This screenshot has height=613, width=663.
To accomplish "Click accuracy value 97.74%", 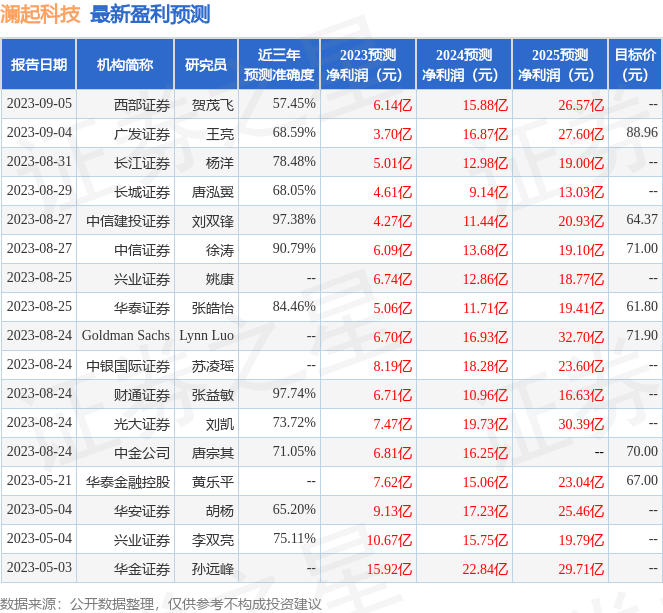I will (294, 394).
